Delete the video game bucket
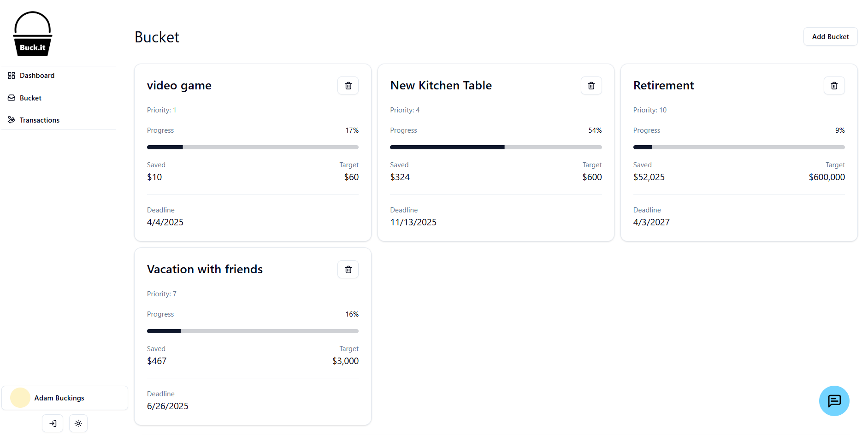Image resolution: width=868 pixels, height=435 pixels. click(x=348, y=86)
